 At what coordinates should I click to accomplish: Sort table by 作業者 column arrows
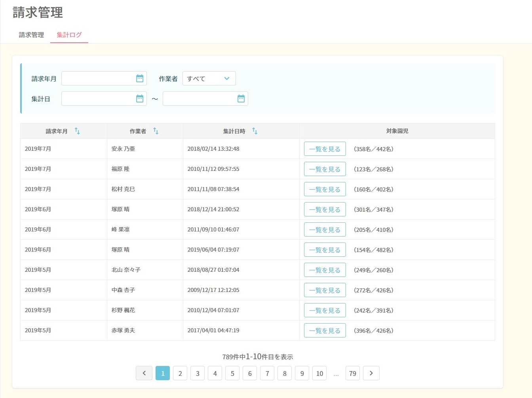point(156,131)
